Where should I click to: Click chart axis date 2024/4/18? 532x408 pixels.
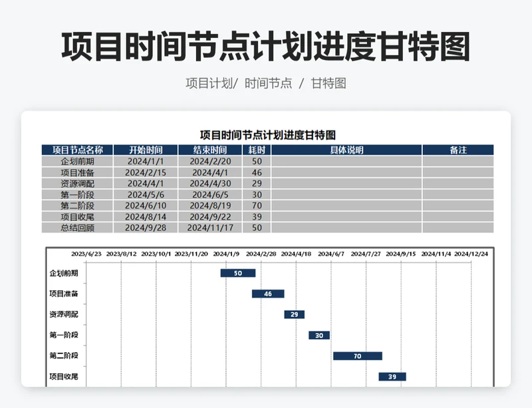coord(296,254)
